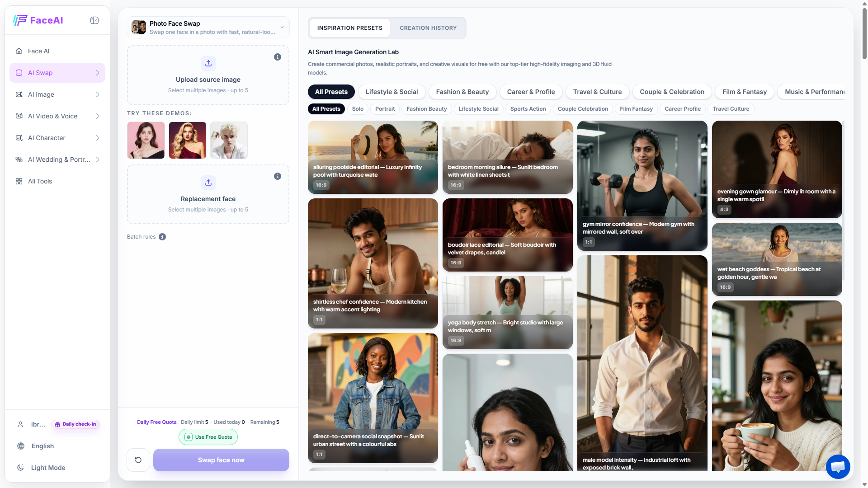The height and width of the screenshot is (488, 868).
Task: Choose the Sports Action filter chip
Action: 528,109
